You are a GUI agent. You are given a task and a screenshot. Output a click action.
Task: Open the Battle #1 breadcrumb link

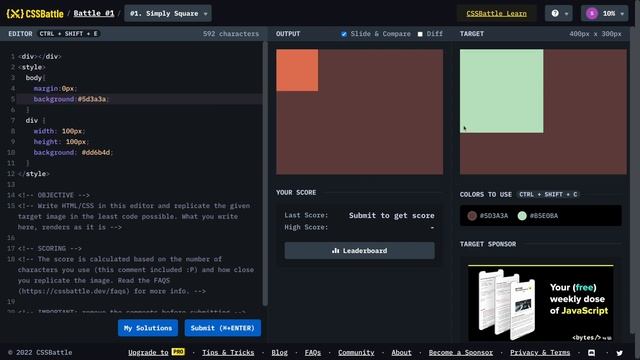[x=93, y=13]
